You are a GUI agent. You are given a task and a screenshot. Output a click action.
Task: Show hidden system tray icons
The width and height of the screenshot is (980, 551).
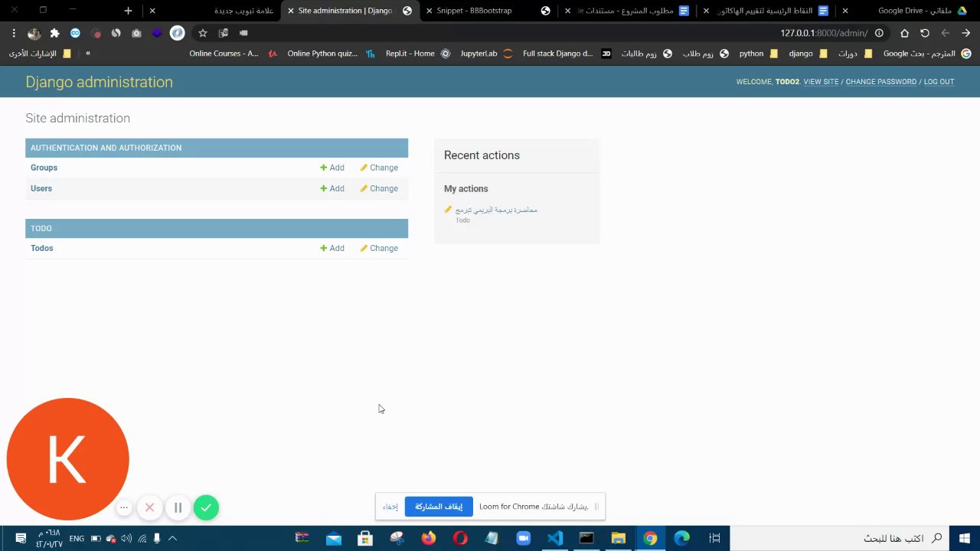pyautogui.click(x=172, y=539)
